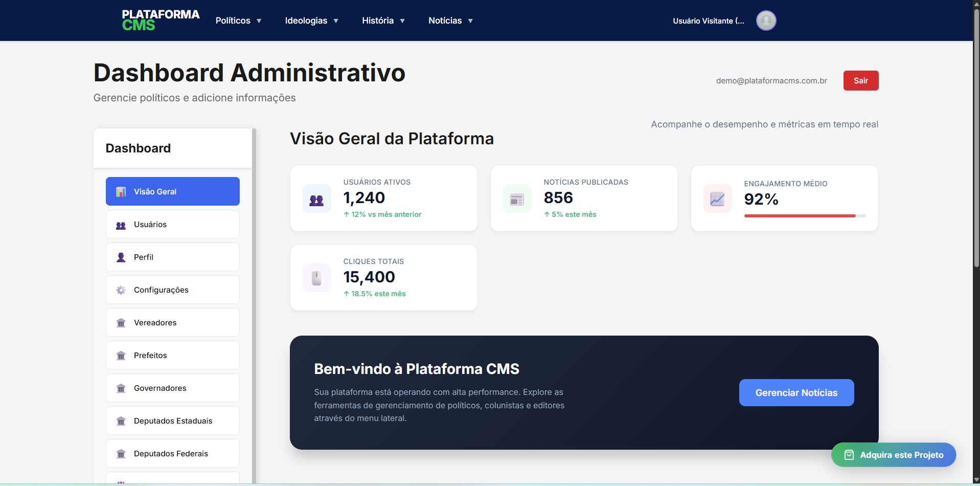Image resolution: width=980 pixels, height=486 pixels.
Task: Click the Perfil person icon
Action: pyautogui.click(x=121, y=257)
